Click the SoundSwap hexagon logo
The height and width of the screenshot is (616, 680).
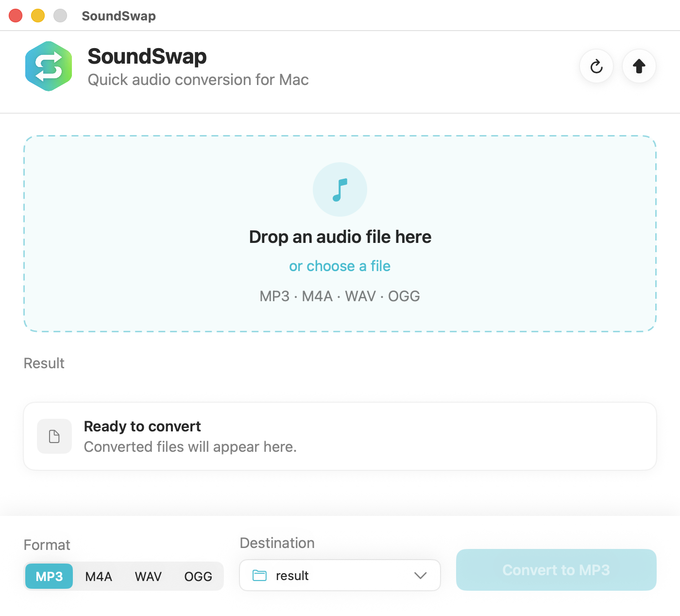(49, 66)
